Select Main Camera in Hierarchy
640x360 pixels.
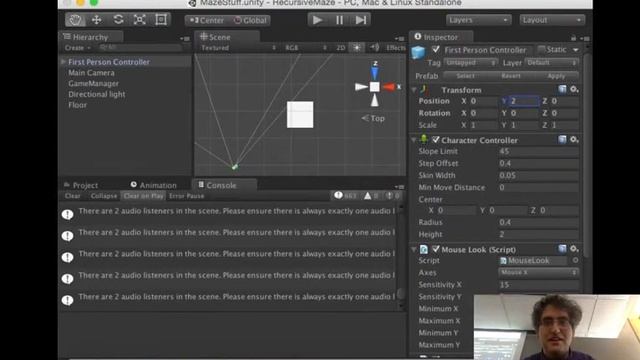click(x=91, y=73)
